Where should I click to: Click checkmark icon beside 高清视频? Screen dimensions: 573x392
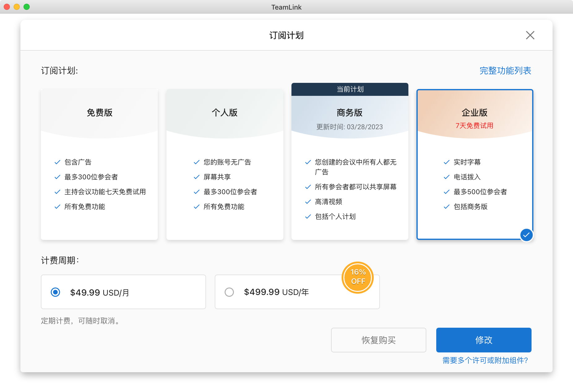308,202
